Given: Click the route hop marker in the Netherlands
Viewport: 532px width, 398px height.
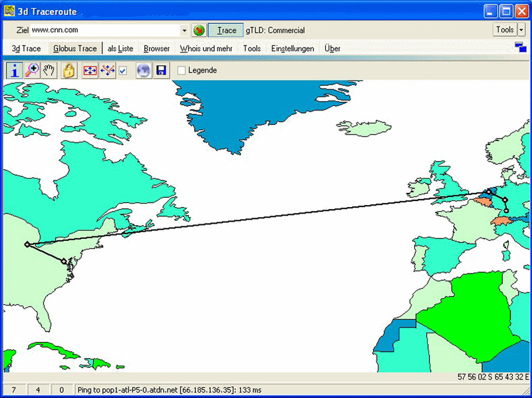Looking at the screenshot, I should pos(489,192).
